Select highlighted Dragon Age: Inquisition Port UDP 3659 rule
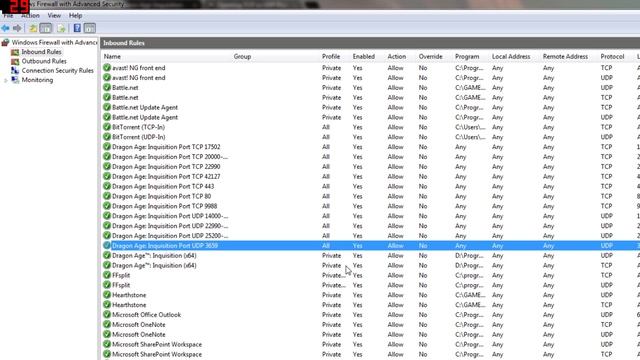This screenshot has width=640, height=360. tap(165, 246)
